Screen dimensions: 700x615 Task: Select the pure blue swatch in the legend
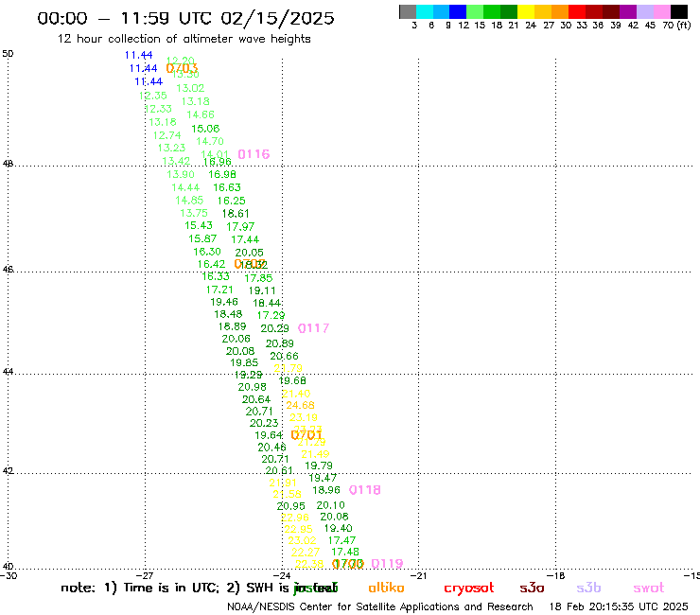pyautogui.click(x=458, y=11)
